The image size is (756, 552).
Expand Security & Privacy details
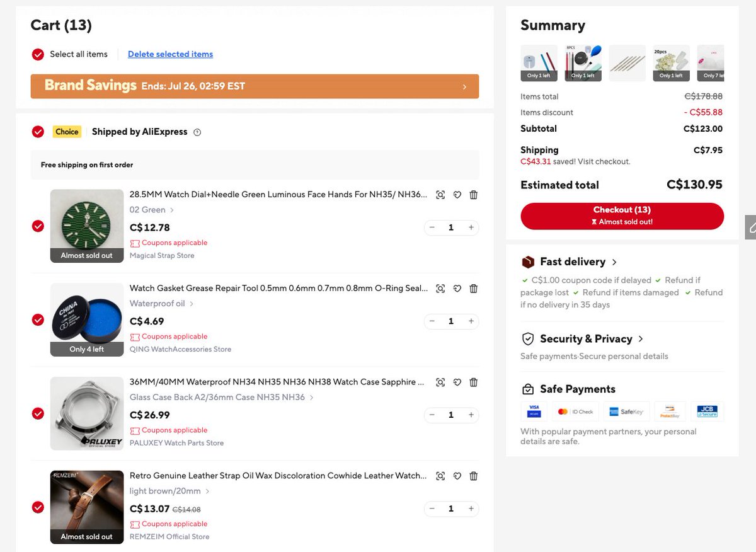point(641,339)
